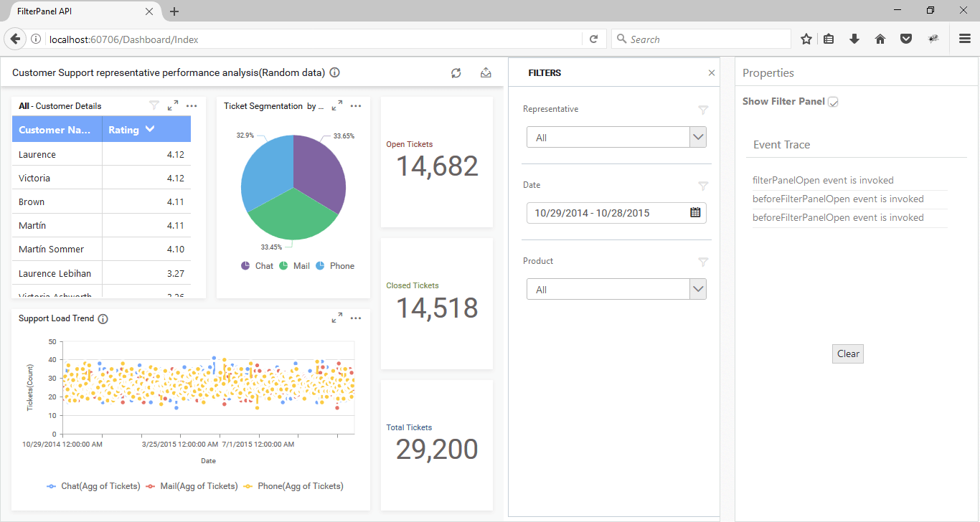Expand the Product dropdown list
Image resolution: width=980 pixels, height=522 pixels.
(x=698, y=289)
